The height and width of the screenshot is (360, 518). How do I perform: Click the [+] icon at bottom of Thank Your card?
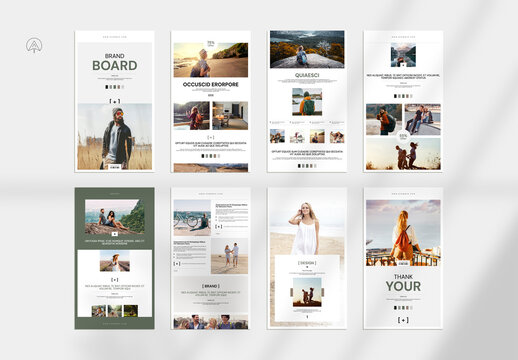pos(403,320)
